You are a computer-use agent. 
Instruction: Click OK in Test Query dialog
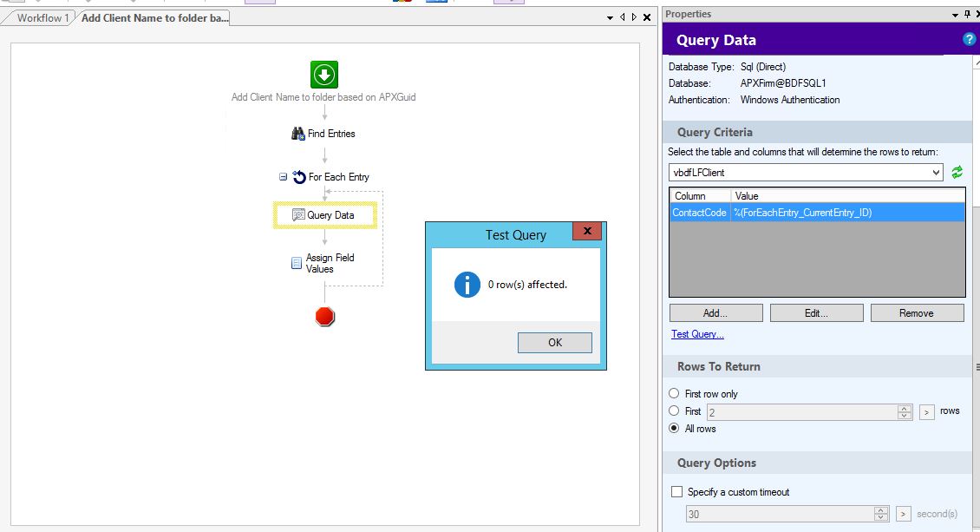pos(554,343)
